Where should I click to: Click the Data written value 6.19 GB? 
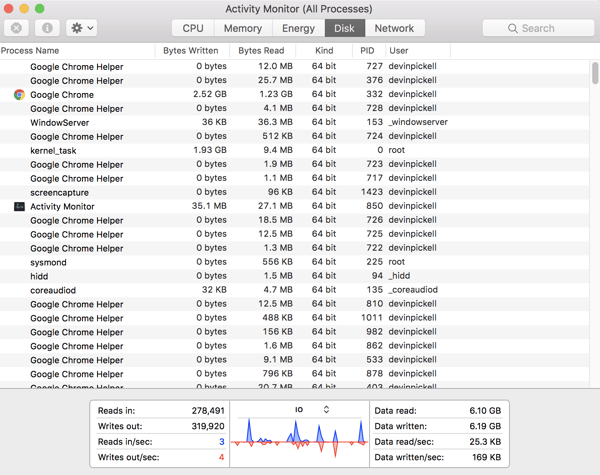pyautogui.click(x=485, y=426)
